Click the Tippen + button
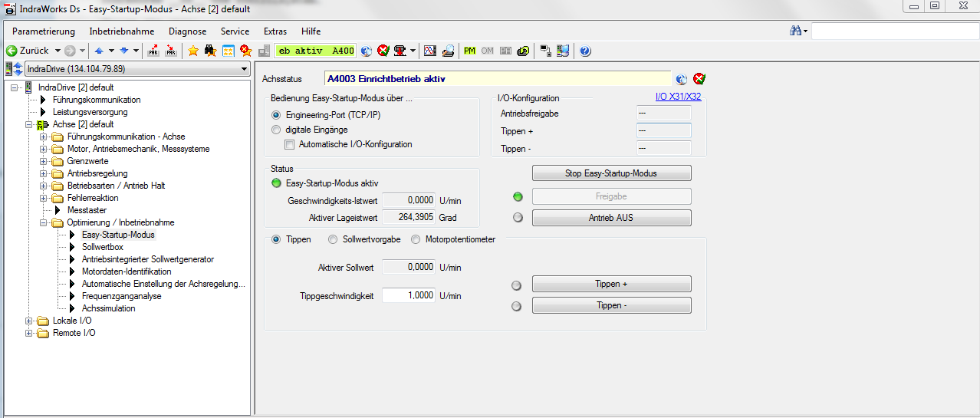 tap(611, 284)
